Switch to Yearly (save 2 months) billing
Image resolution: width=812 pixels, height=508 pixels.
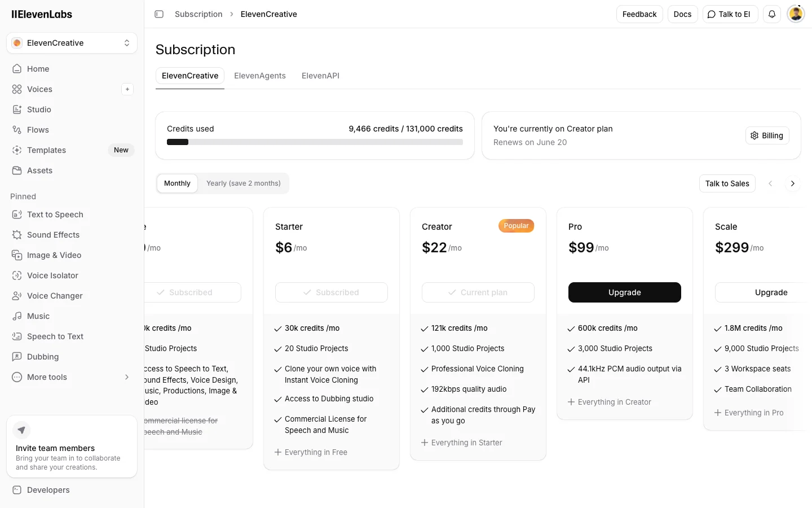tap(244, 183)
